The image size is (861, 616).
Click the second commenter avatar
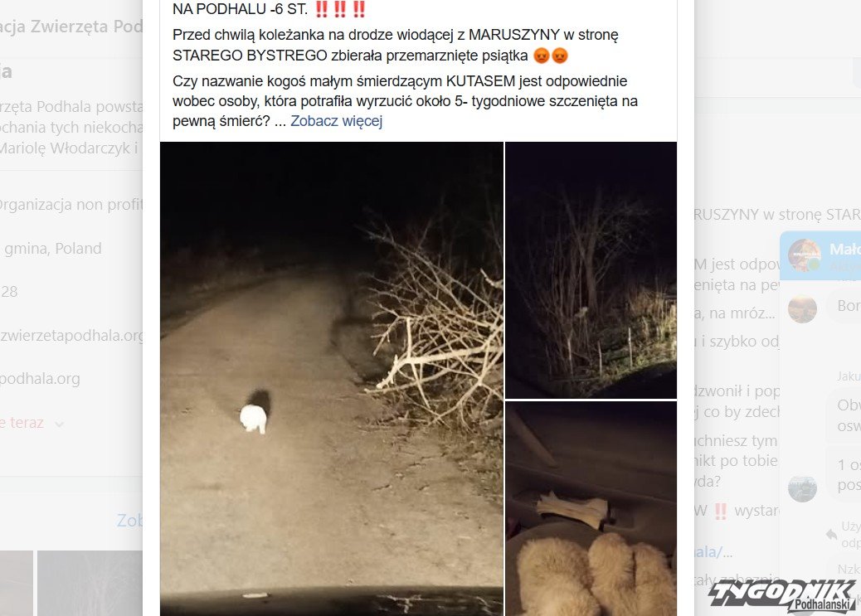pyautogui.click(x=802, y=308)
